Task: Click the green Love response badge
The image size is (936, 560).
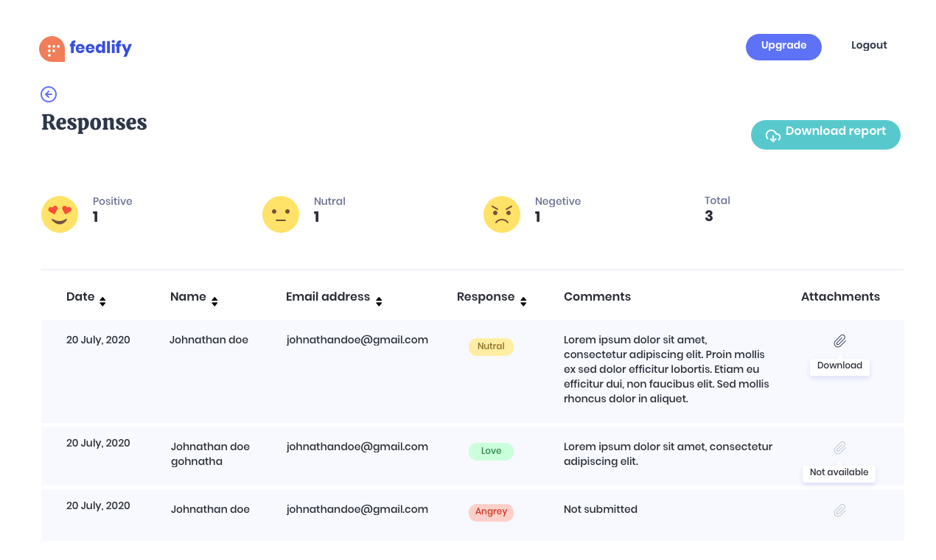Action: pyautogui.click(x=491, y=451)
